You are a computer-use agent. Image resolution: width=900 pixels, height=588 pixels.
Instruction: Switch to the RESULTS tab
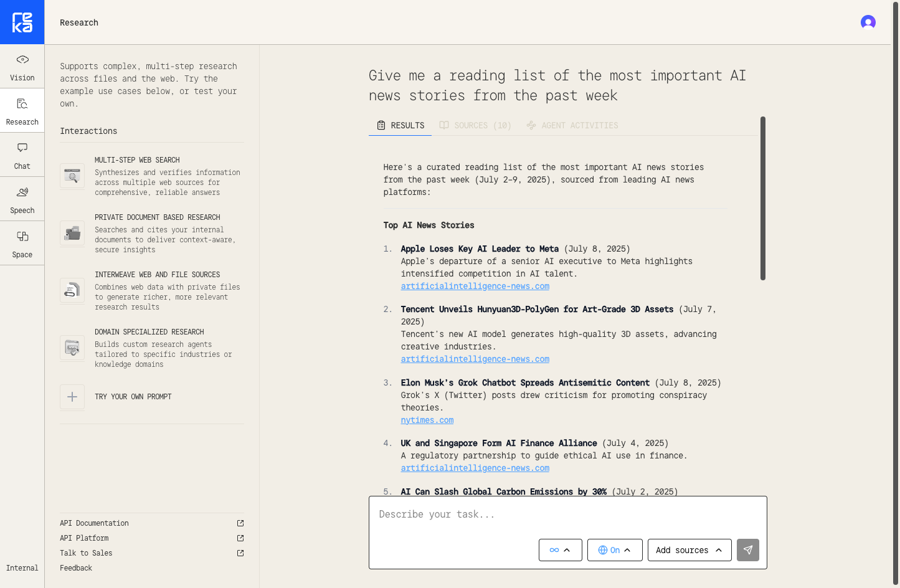coord(400,125)
